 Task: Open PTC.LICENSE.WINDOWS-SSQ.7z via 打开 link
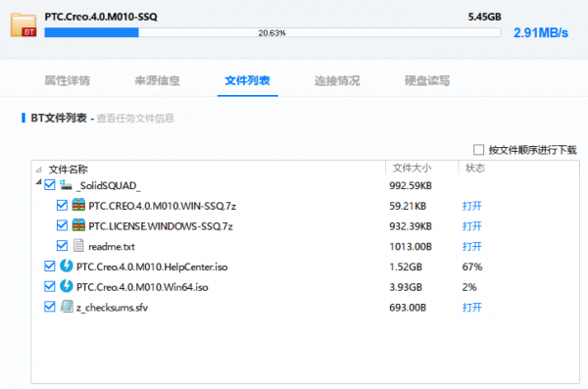point(472,226)
